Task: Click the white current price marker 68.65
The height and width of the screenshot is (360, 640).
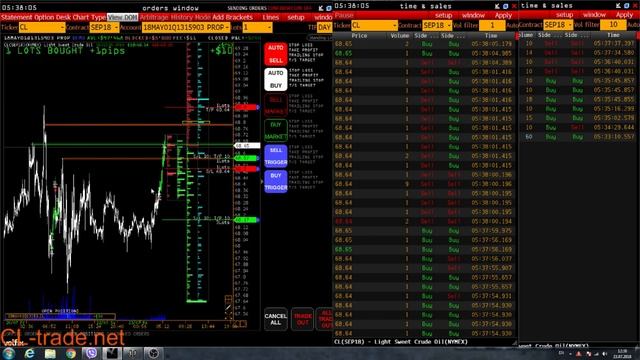Action: [247, 145]
